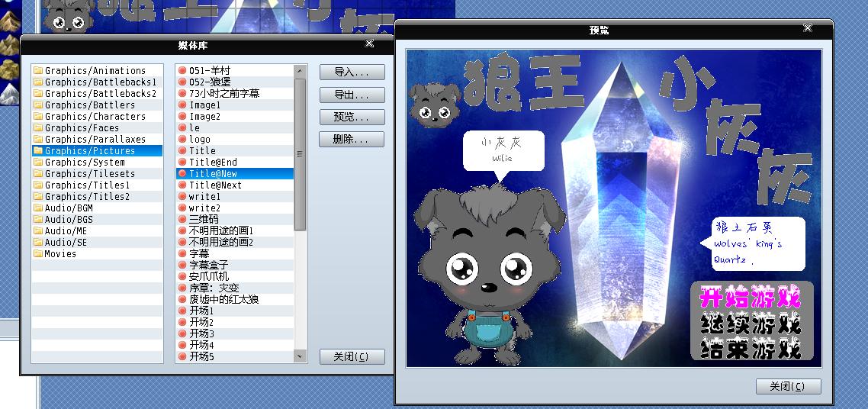This screenshot has height=409, width=868.
Task: Select Graphics/Characters folder
Action: tap(97, 116)
